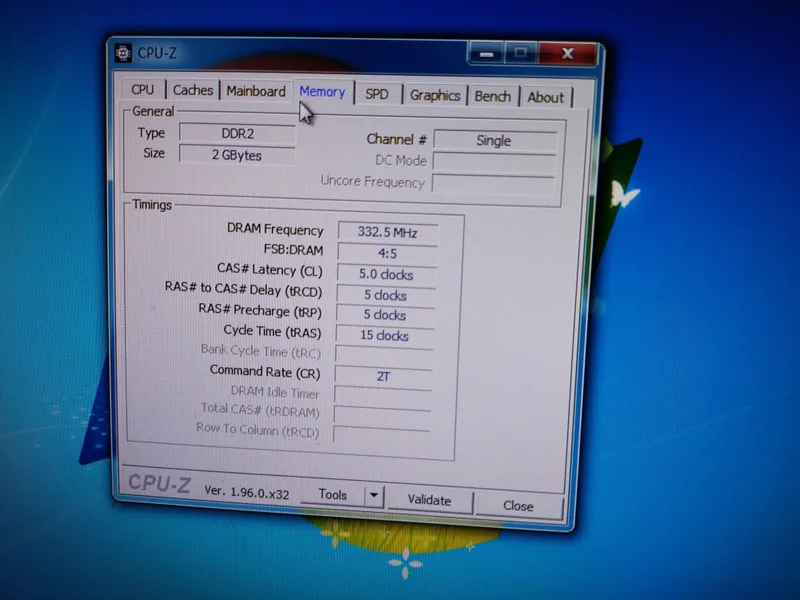Click the empty Total CAS# (tRDRAM) field

(x=382, y=416)
